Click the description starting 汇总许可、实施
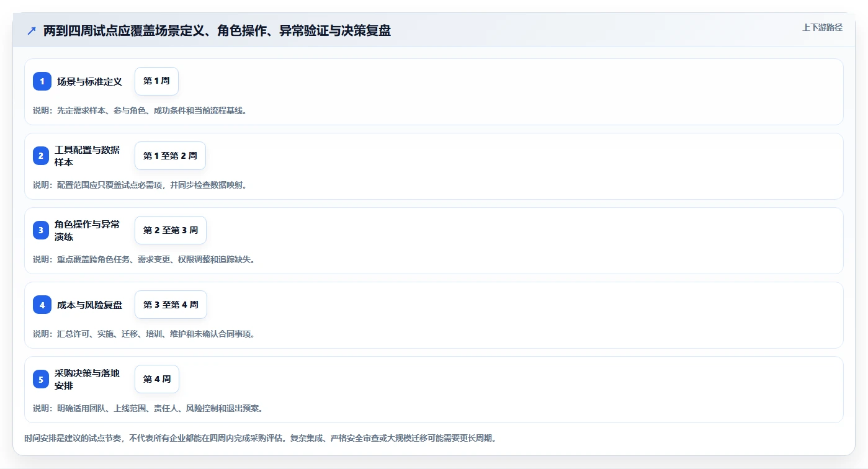 (x=144, y=334)
